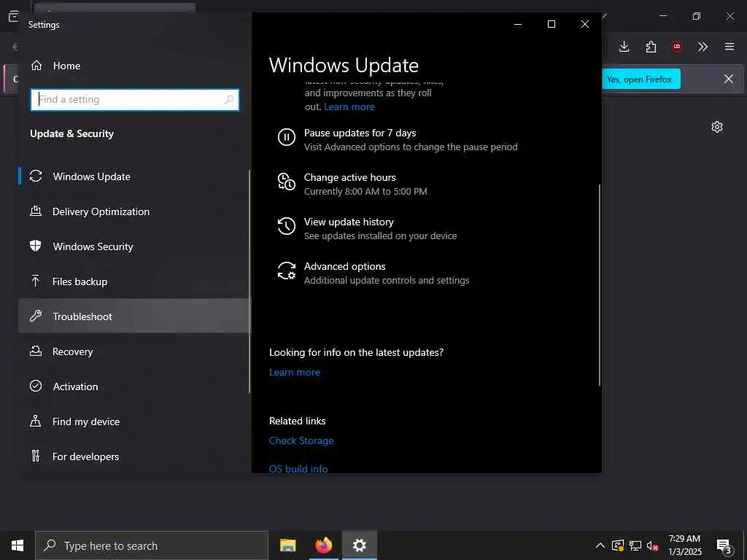Click the pause icon next to Pause updates
747x560 pixels.
pyautogui.click(x=286, y=138)
